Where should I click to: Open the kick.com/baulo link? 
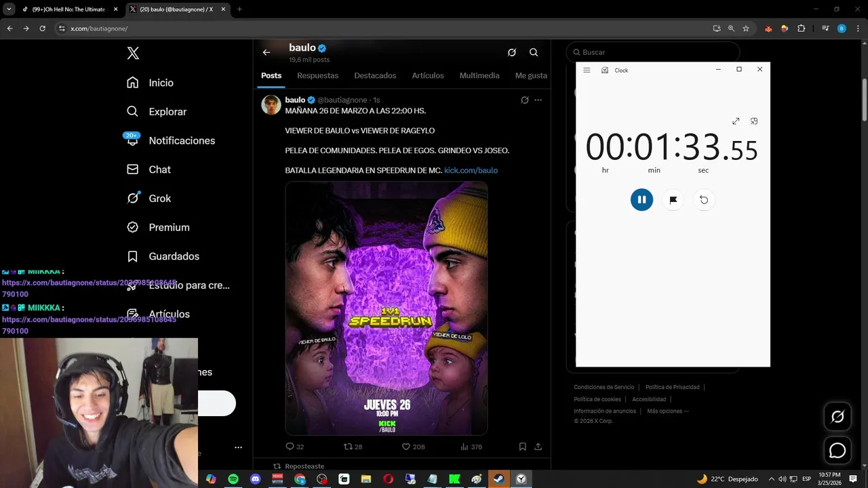471,170
